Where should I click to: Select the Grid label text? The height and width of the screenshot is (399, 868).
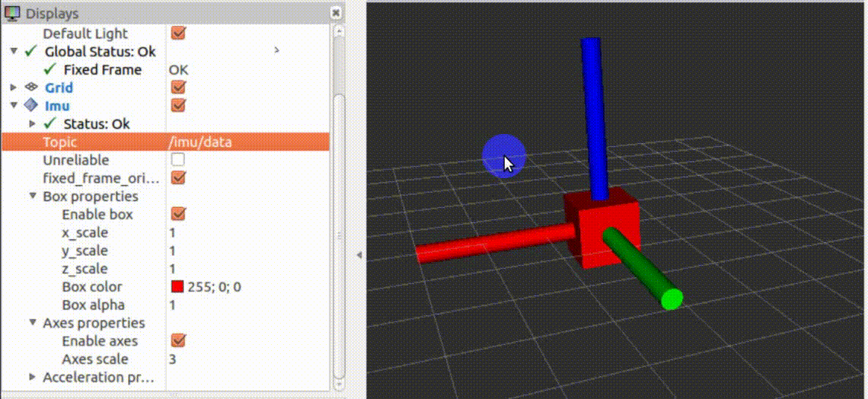59,88
